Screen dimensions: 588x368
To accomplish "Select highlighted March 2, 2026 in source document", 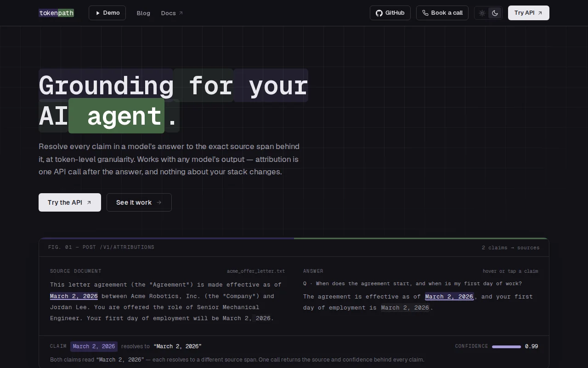I will (x=74, y=296).
